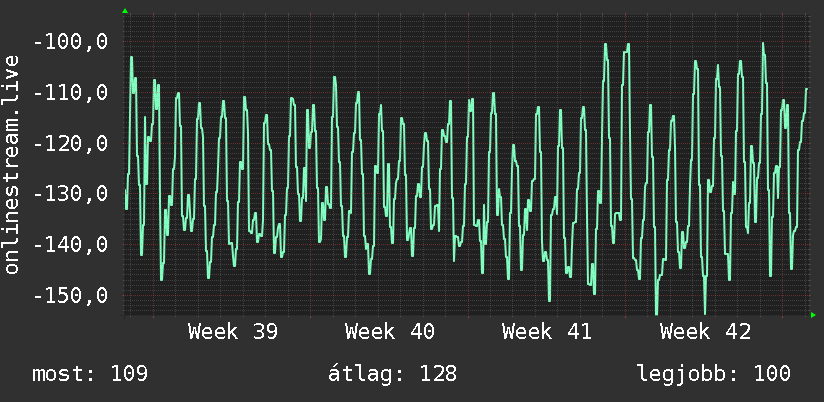Image resolution: width=824 pixels, height=402 pixels.
Task: Click the -130,0 y-axis value
Action: 70,194
